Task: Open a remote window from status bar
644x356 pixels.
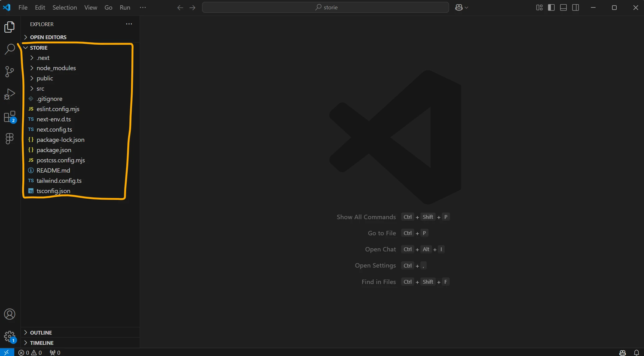Action: click(7, 353)
